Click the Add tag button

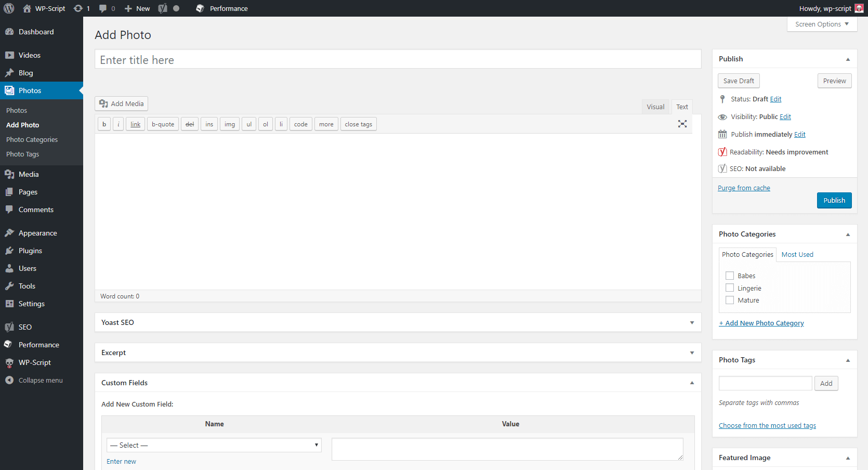pos(826,383)
